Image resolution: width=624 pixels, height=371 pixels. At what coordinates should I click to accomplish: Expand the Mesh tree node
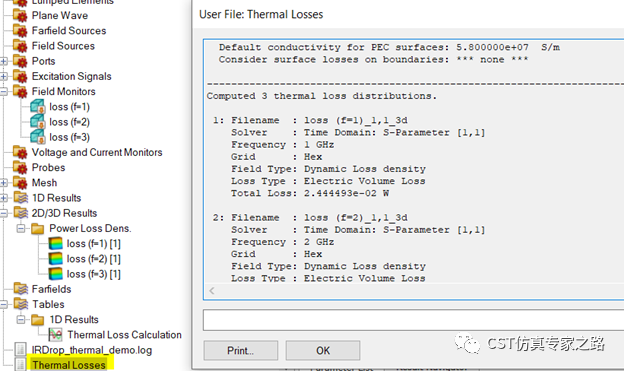[4, 183]
